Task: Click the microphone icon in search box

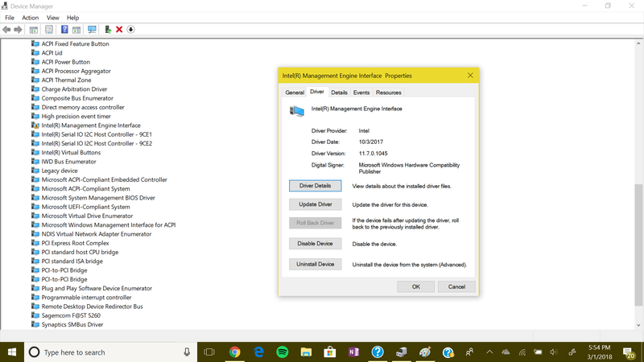Action: click(x=187, y=352)
